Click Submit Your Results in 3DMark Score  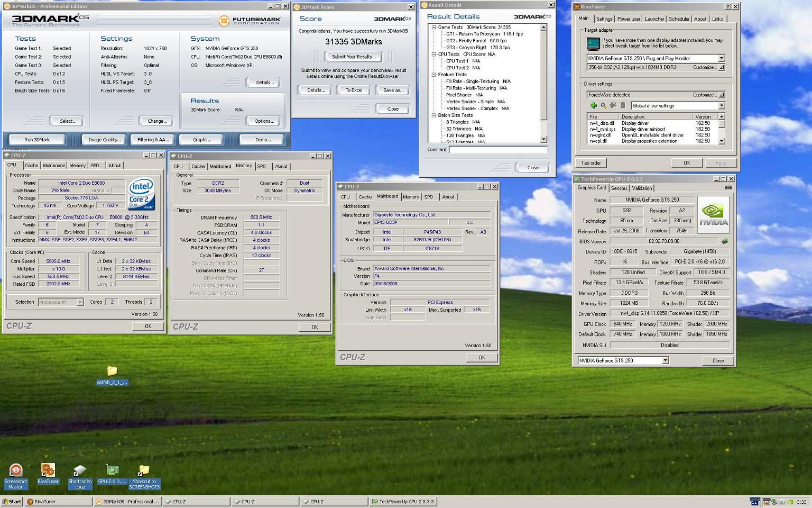[354, 57]
